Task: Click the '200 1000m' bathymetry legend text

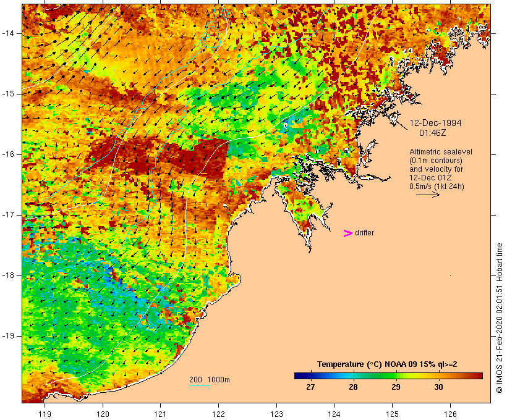Action: tap(210, 380)
